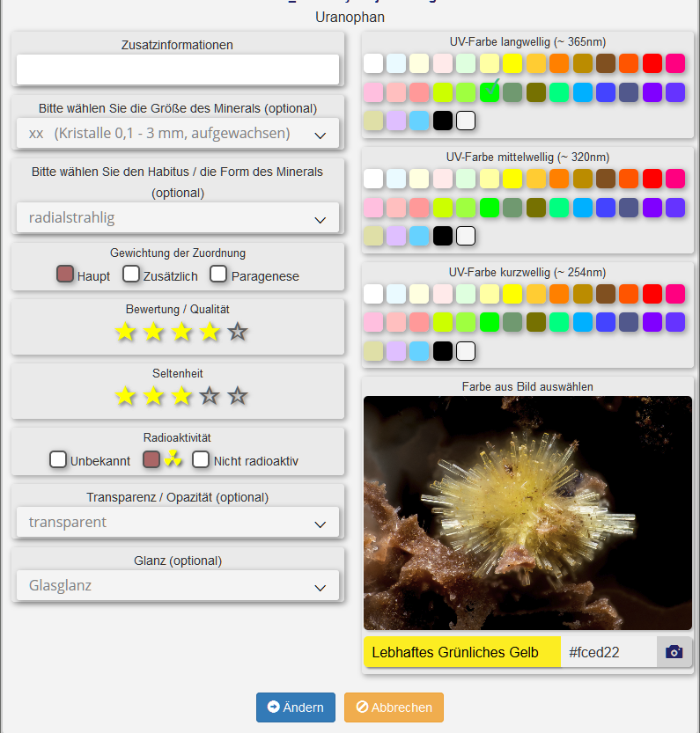This screenshot has width=700, height=733.
Task: Check the Unbekannt radioactivity option
Action: tap(58, 459)
